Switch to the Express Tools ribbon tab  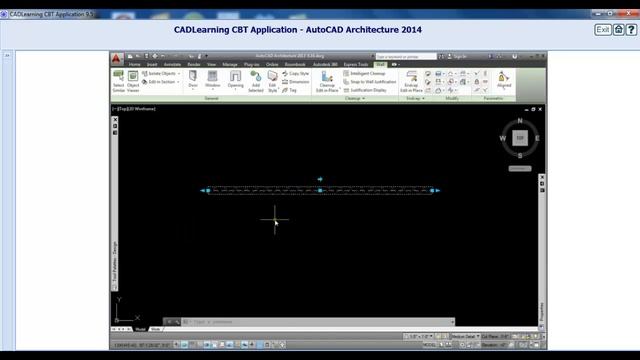(x=356, y=64)
